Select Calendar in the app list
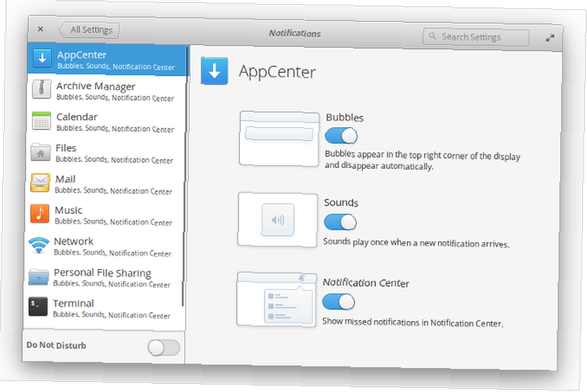The width and height of the screenshot is (587, 392). 106,122
